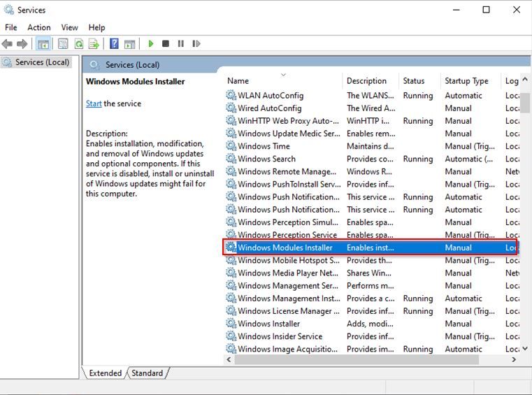
Task: Click the Back arrow toolbar icon
Action: (x=7, y=44)
